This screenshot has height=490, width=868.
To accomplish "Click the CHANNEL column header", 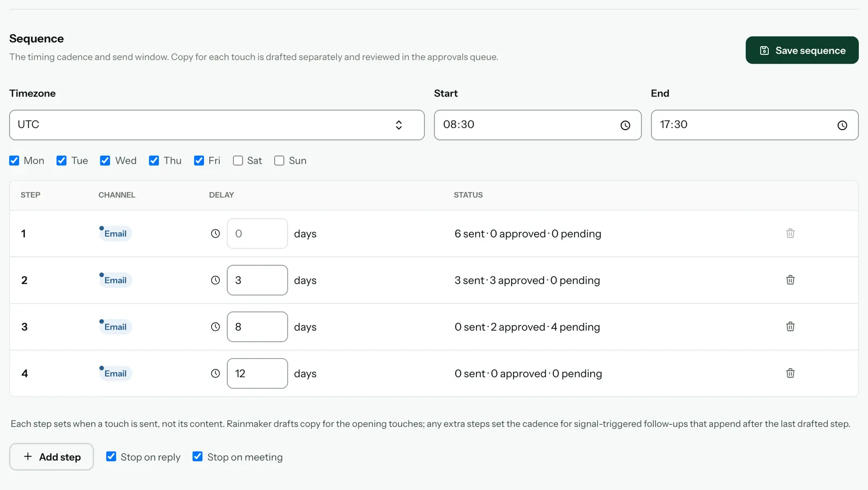I will tap(117, 195).
